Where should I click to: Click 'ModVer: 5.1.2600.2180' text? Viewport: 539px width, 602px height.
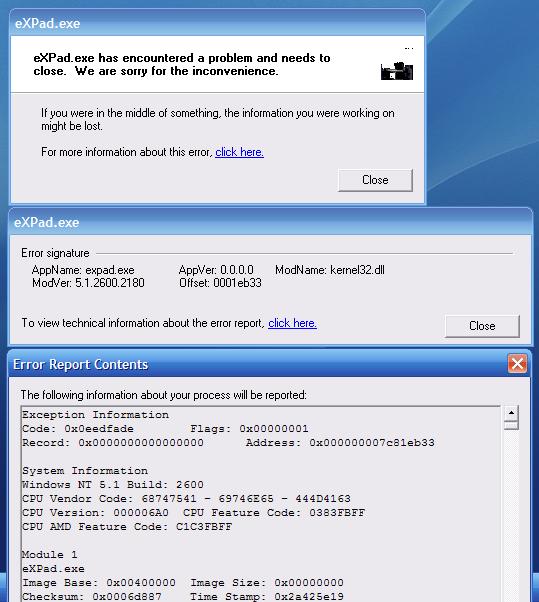88,283
